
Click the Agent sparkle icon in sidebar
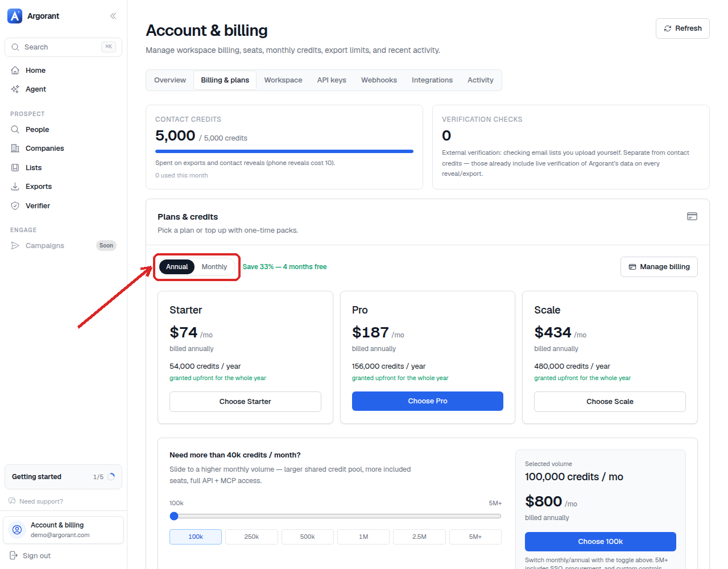(15, 89)
